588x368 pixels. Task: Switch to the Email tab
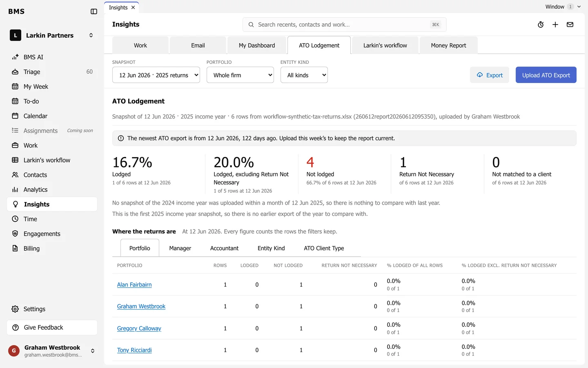pyautogui.click(x=198, y=45)
